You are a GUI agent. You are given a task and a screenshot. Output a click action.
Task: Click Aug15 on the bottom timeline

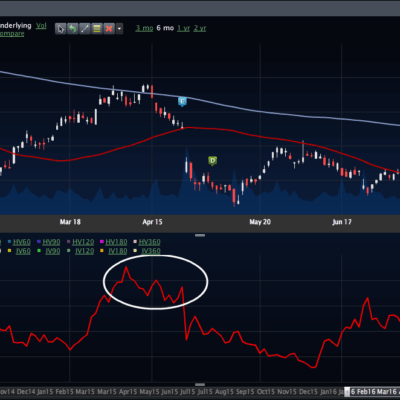[225, 392]
